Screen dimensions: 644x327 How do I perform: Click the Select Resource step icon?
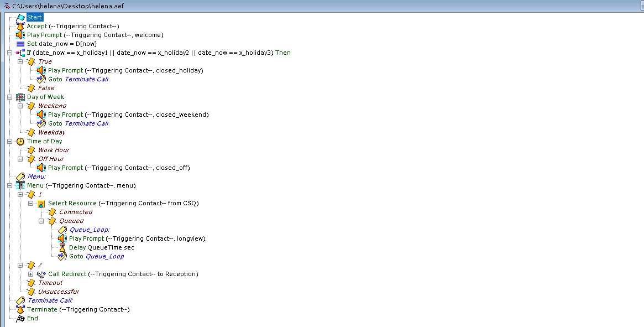tap(41, 203)
